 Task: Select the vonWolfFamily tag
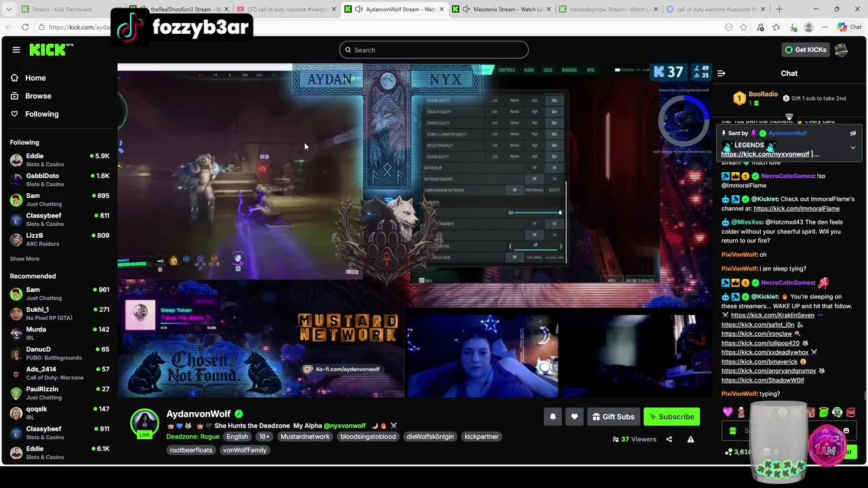(x=245, y=450)
